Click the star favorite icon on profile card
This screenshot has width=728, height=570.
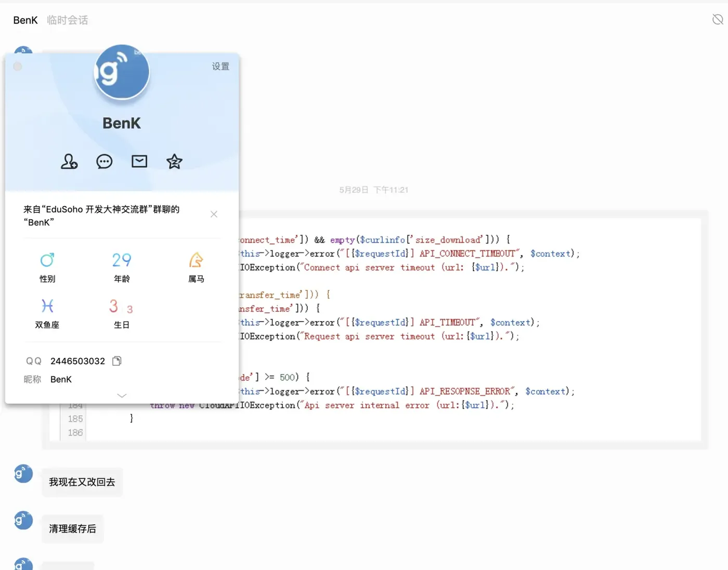tap(174, 162)
